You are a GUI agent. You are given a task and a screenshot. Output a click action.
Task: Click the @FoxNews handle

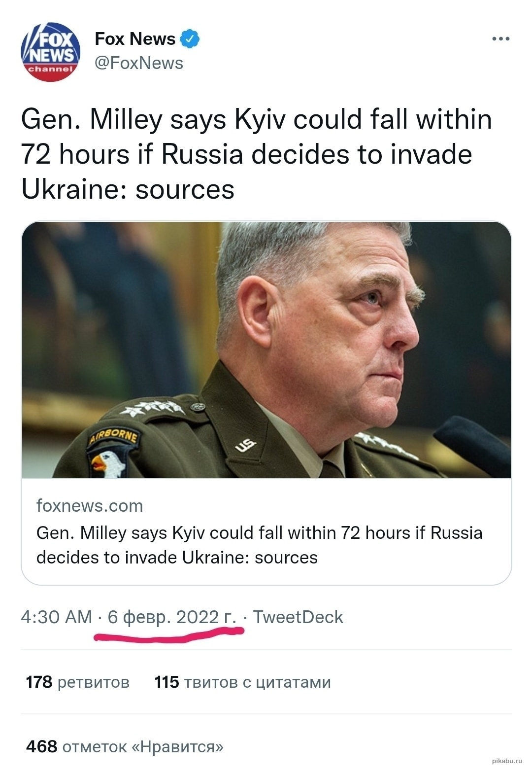(x=139, y=63)
